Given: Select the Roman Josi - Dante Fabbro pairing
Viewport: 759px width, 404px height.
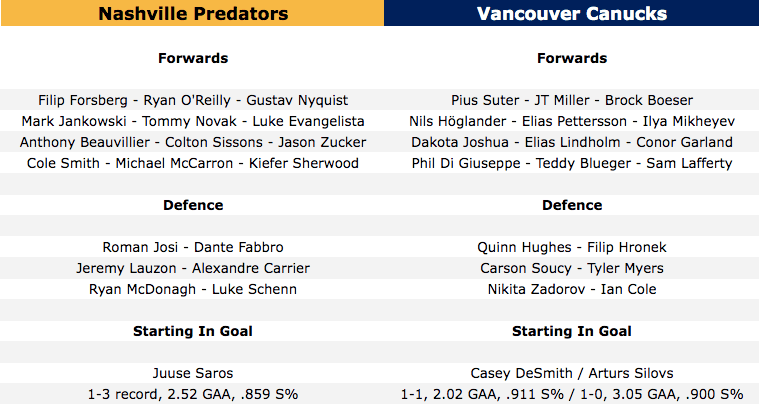Looking at the screenshot, I should pyautogui.click(x=193, y=247).
